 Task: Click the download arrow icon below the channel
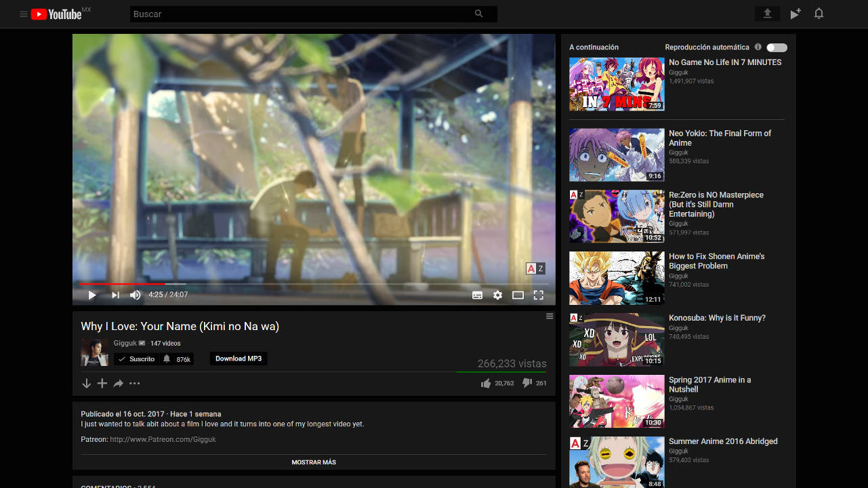(x=86, y=384)
